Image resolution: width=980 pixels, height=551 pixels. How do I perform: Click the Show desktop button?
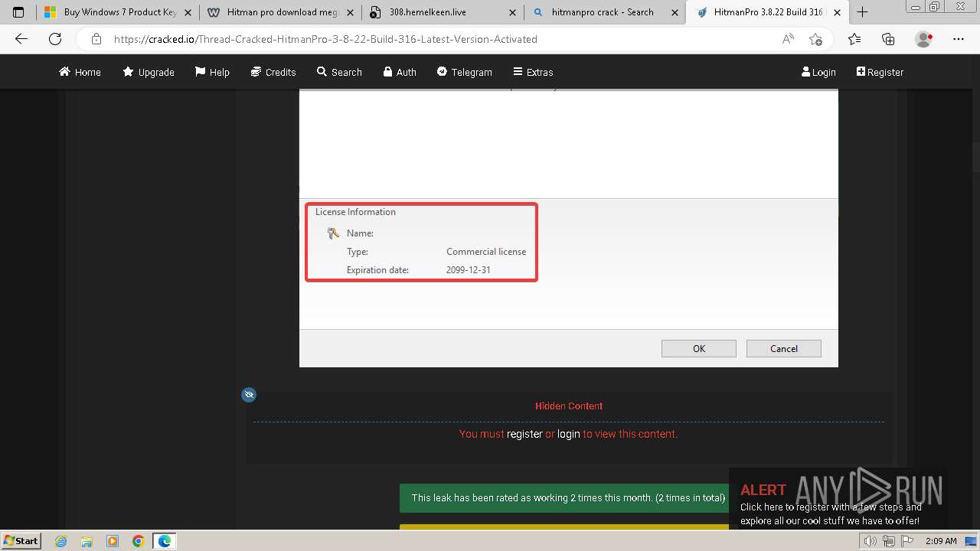point(972,541)
